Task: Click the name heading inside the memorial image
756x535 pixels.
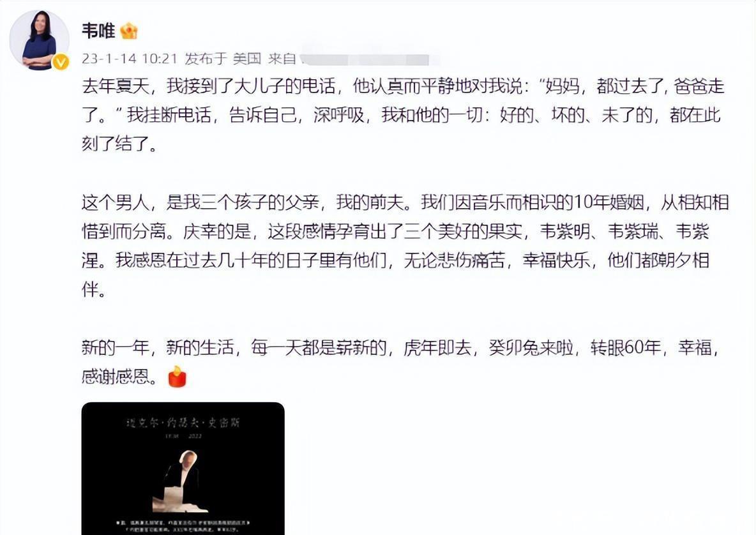Action: point(183,423)
